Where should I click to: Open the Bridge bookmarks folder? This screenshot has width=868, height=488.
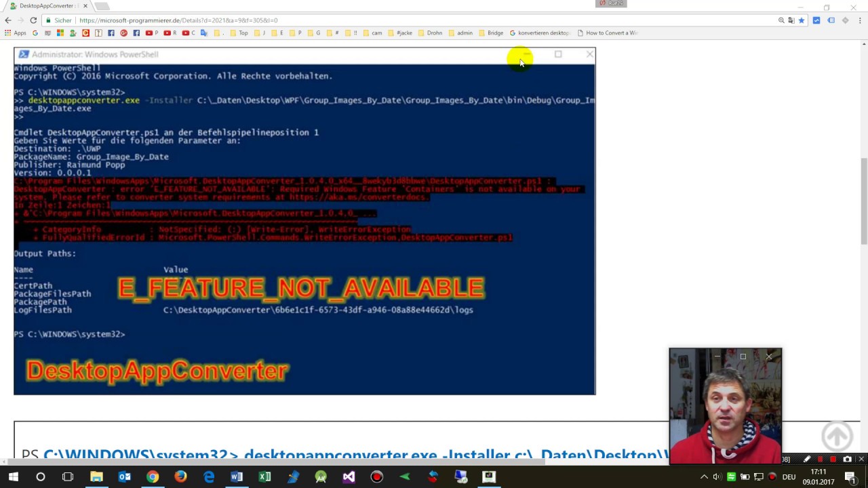pos(491,33)
